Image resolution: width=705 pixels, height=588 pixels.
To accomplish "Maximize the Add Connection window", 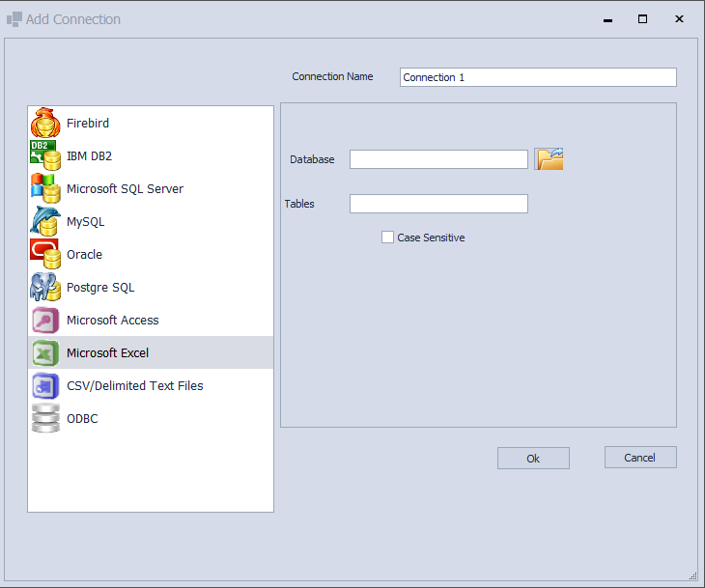I will click(x=643, y=19).
